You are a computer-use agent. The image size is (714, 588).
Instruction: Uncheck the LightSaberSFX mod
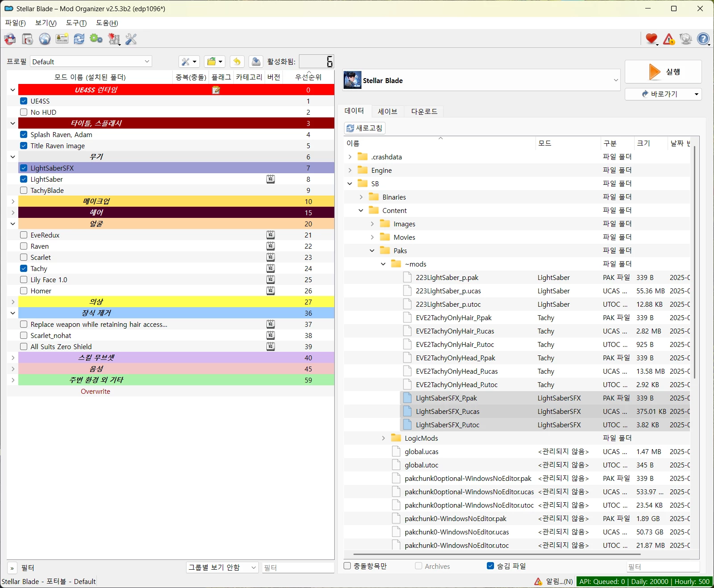point(24,168)
